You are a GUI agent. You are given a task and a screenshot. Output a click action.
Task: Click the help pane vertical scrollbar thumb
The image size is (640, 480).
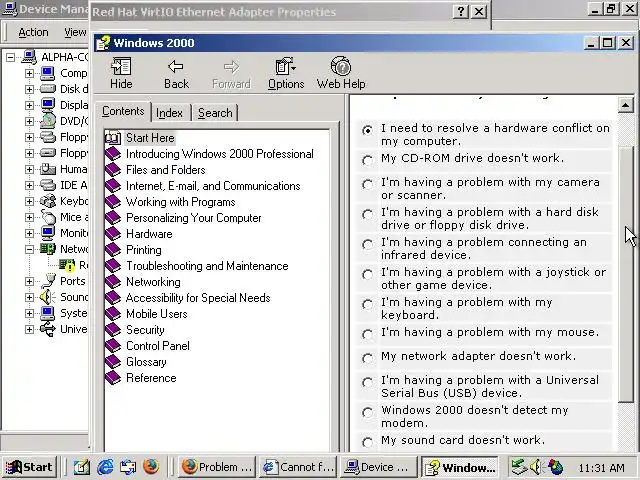[x=625, y=272]
